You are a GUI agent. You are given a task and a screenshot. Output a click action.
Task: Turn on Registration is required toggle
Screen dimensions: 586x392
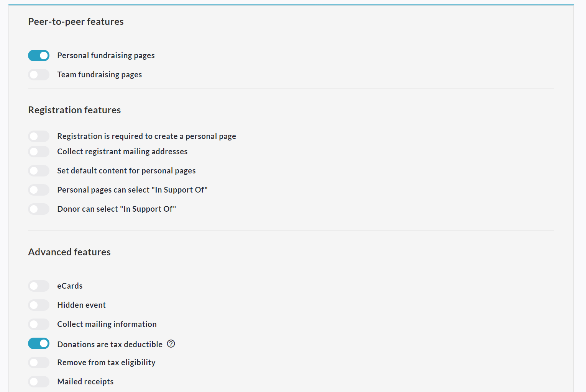coord(39,136)
